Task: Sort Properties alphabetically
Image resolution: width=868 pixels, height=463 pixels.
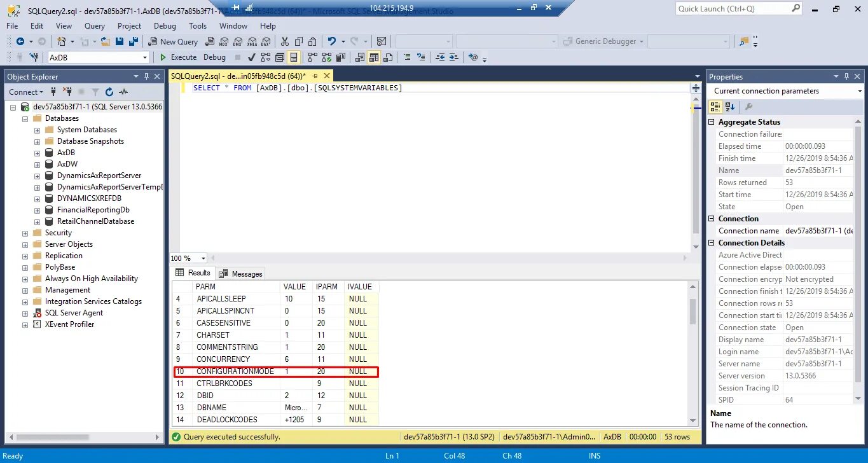Action: pos(730,107)
